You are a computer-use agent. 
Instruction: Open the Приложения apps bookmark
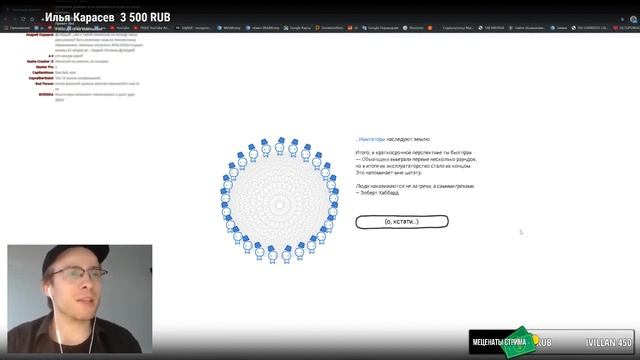pyautogui.click(x=17, y=28)
